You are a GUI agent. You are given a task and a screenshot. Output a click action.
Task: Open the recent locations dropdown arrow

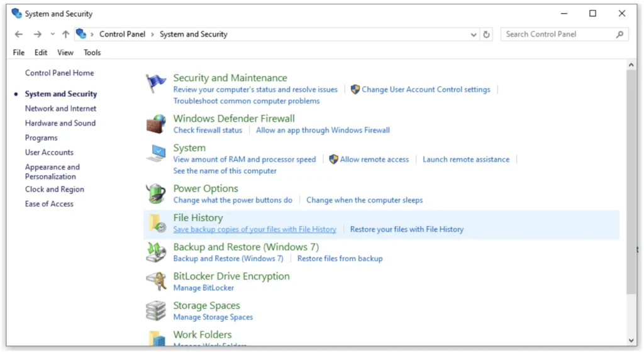[x=53, y=35]
